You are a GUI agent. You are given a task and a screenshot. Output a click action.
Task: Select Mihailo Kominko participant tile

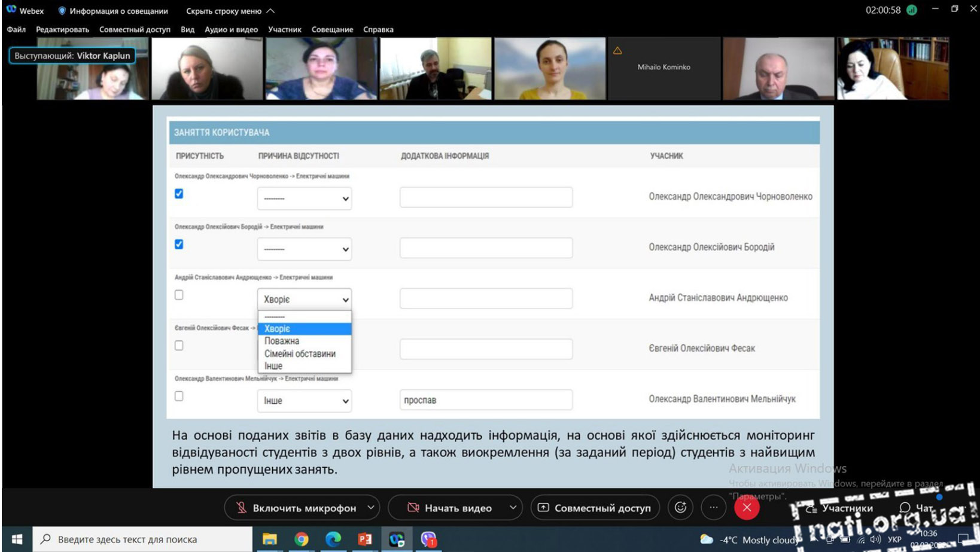(x=664, y=68)
